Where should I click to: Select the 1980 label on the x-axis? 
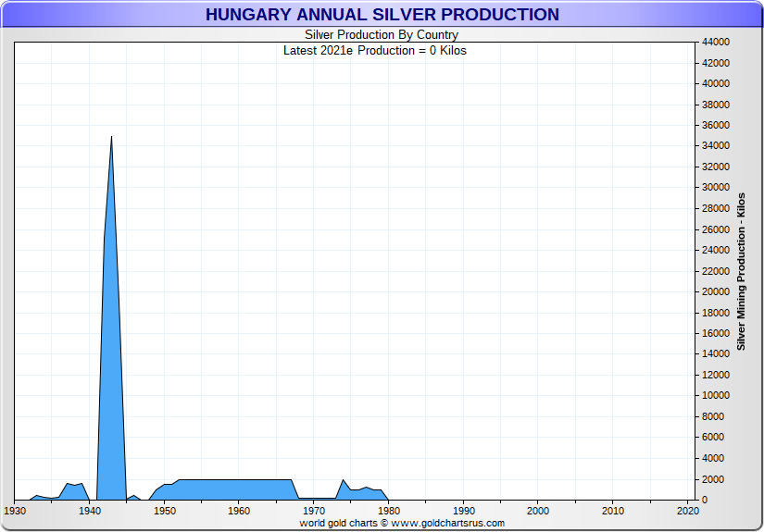[x=389, y=511]
